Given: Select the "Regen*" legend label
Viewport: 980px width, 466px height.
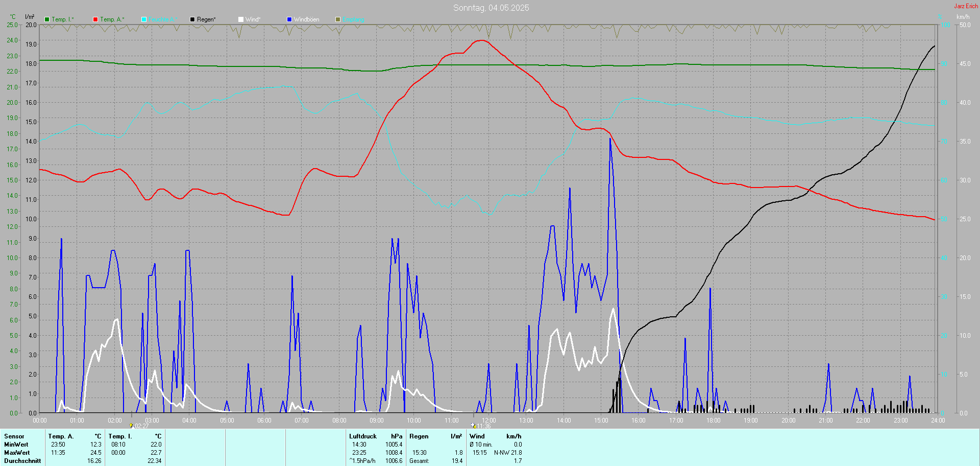Looking at the screenshot, I should click(206, 19).
